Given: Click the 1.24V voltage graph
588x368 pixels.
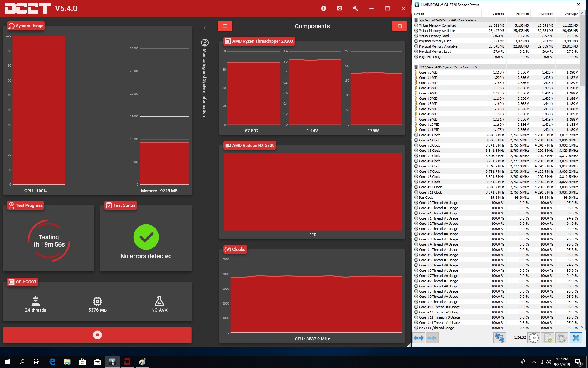Looking at the screenshot, I should tap(315, 92).
